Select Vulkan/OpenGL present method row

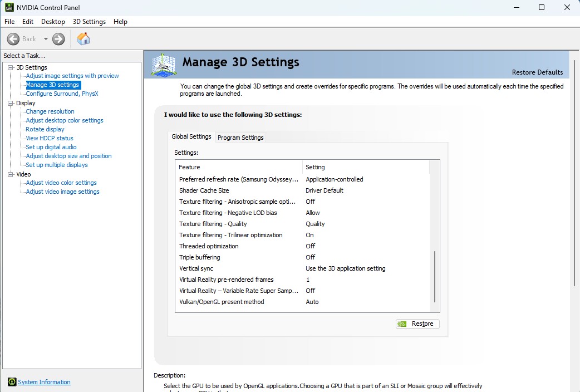click(303, 302)
